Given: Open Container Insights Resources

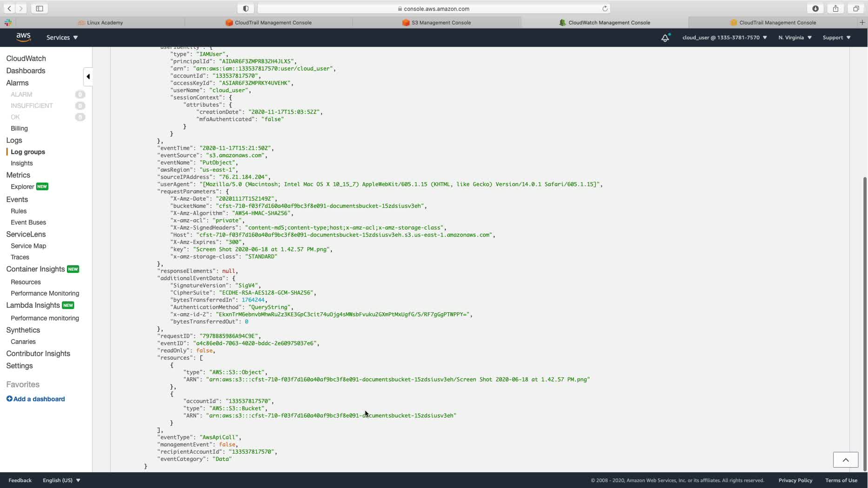Looking at the screenshot, I should (26, 282).
